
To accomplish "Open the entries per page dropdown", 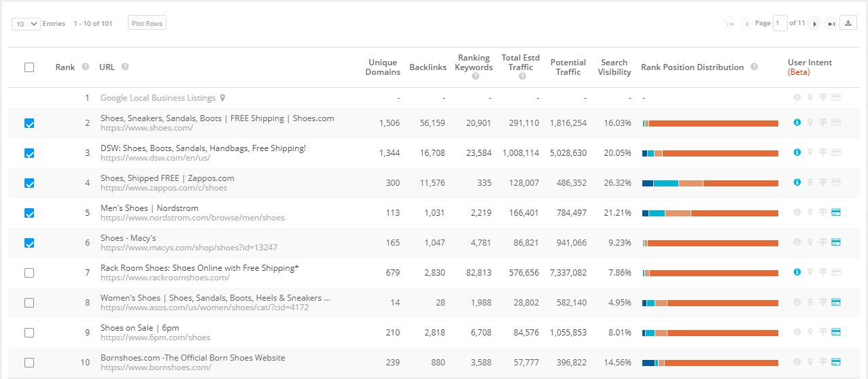I will pyautogui.click(x=27, y=24).
